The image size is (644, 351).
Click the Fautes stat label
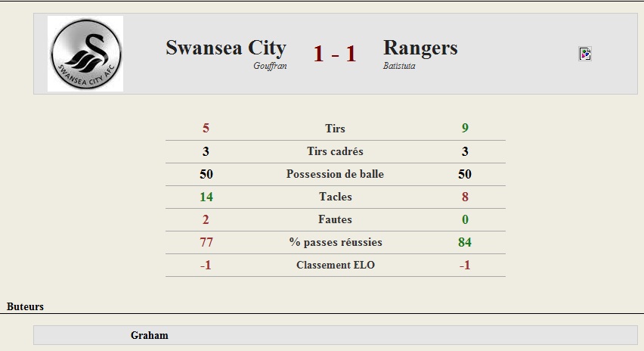(335, 219)
